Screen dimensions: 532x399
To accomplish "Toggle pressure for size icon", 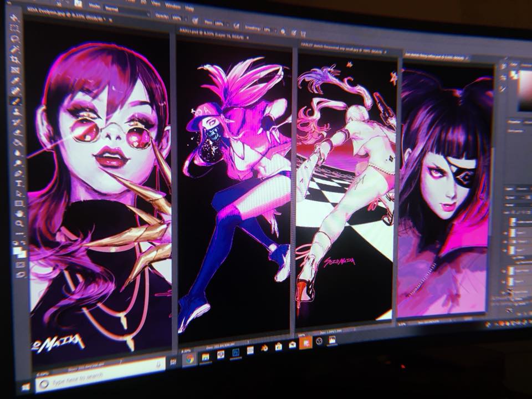I will (x=294, y=33).
